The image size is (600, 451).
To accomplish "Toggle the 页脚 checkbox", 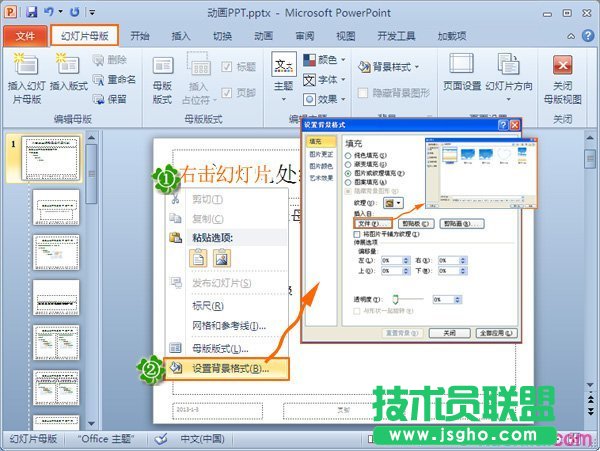I will pos(226,93).
